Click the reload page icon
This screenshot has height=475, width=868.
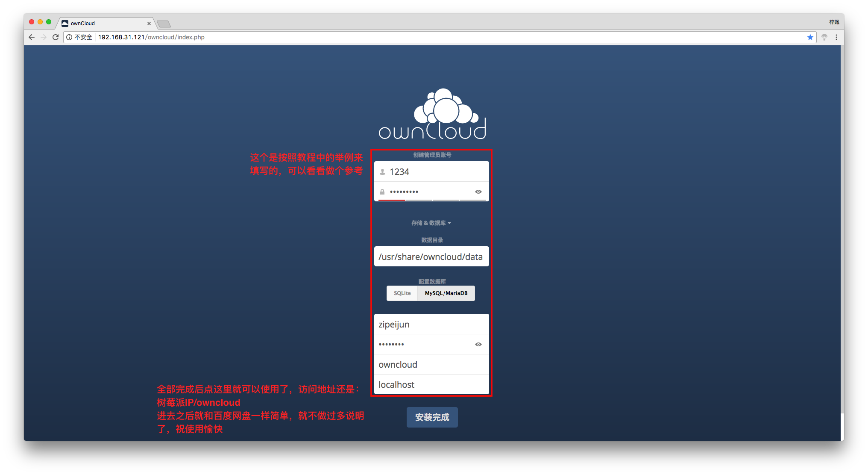tap(56, 37)
